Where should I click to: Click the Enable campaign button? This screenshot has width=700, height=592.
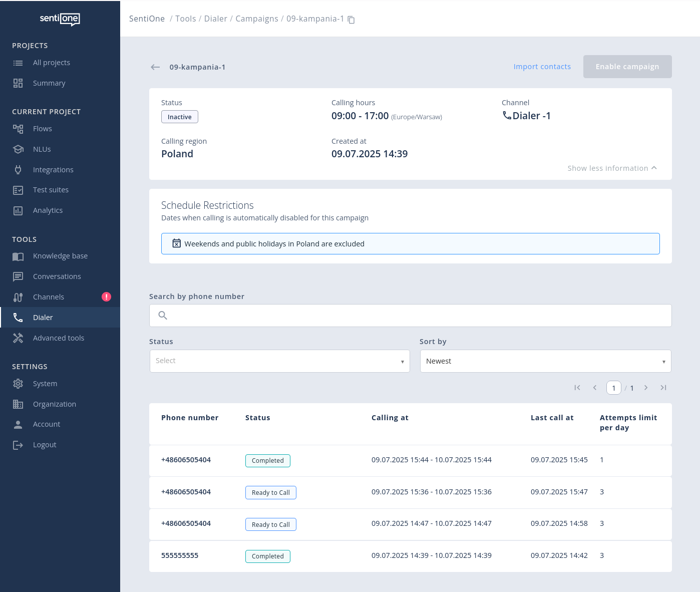[x=627, y=67]
